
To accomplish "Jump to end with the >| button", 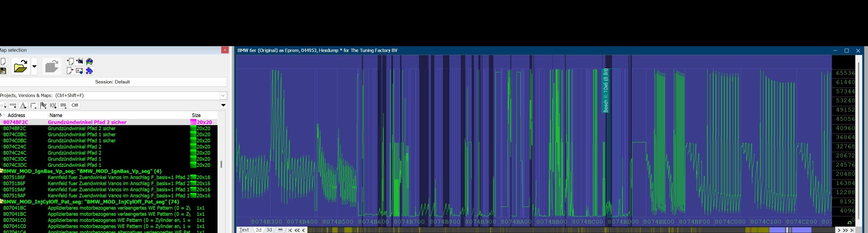I will tap(852, 230).
